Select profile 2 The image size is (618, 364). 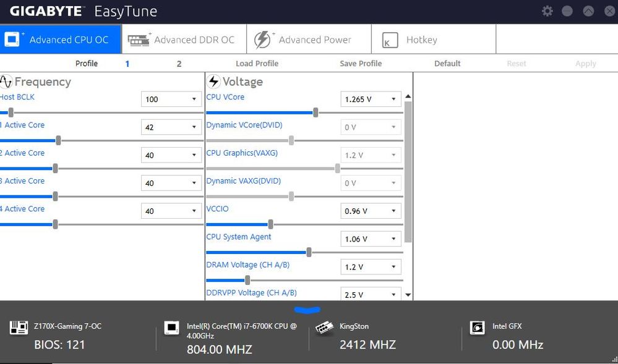click(179, 63)
